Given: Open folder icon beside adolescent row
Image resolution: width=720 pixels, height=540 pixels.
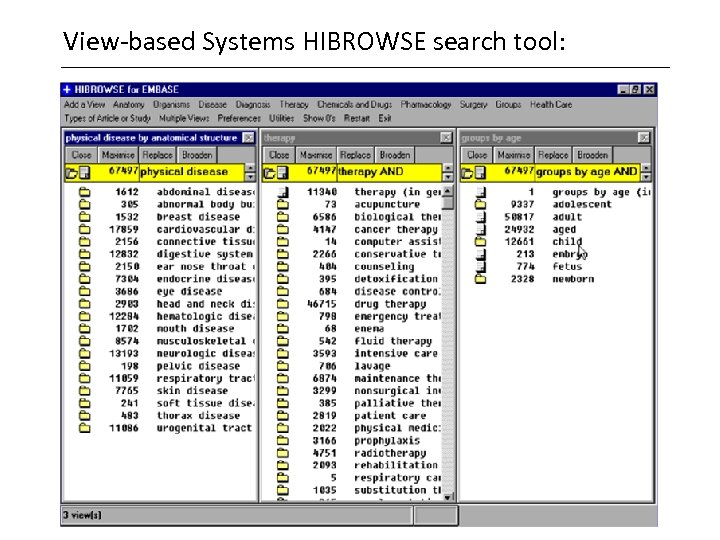Looking at the screenshot, I should [x=481, y=204].
